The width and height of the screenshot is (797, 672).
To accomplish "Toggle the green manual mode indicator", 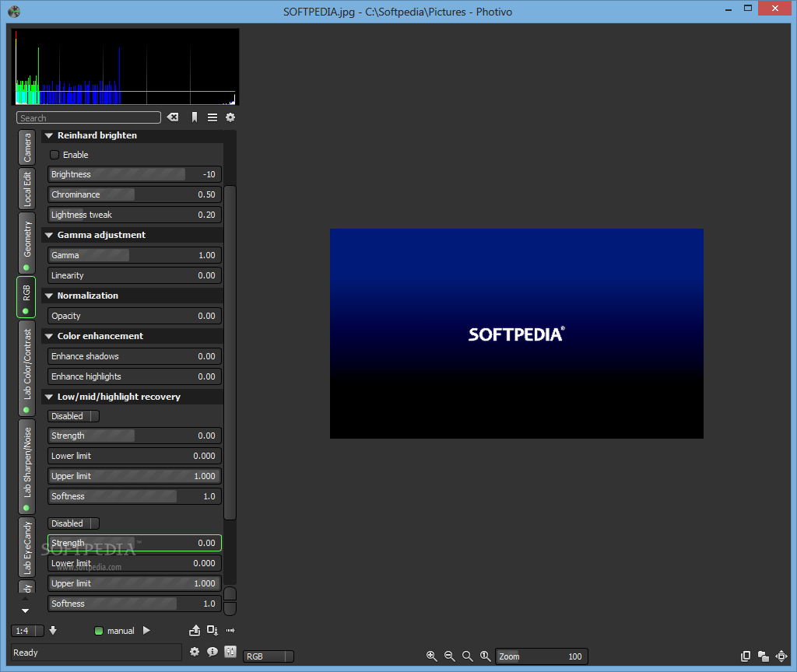I will tap(99, 631).
